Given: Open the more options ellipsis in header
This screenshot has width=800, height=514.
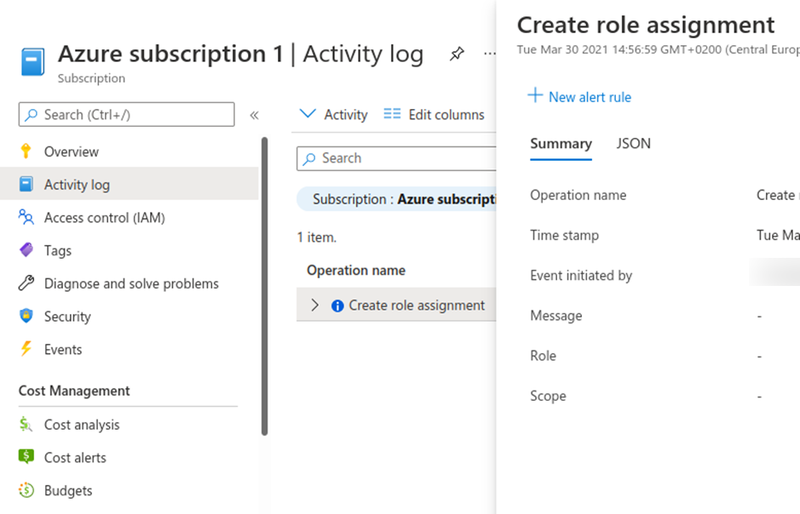Looking at the screenshot, I should tap(489, 54).
